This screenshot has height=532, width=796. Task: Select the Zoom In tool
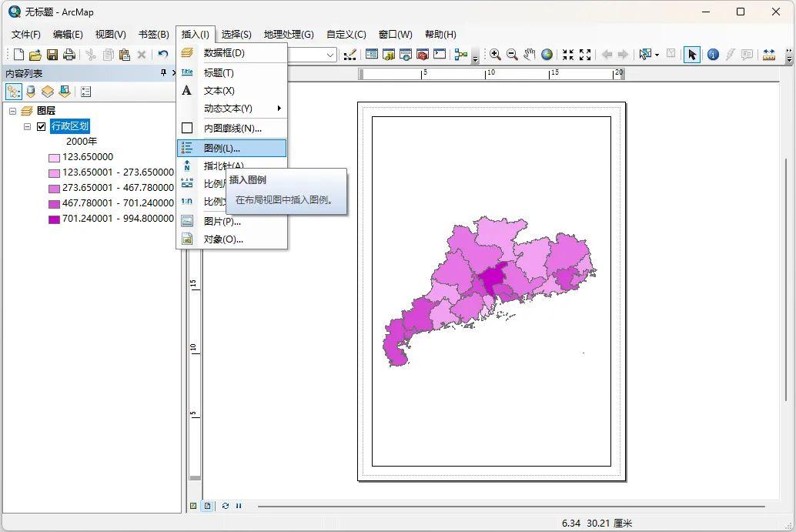point(495,55)
